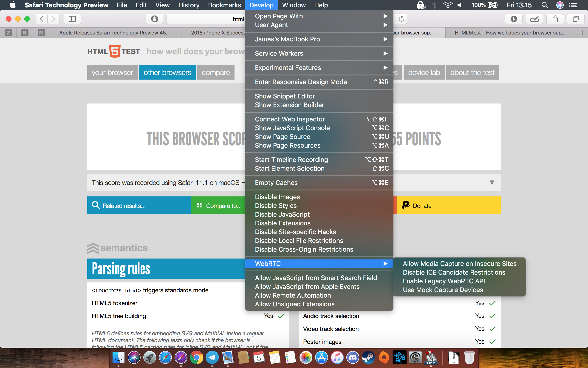Viewport: 588px width, 368px height.
Task: Click the Related results button
Action: (x=139, y=205)
